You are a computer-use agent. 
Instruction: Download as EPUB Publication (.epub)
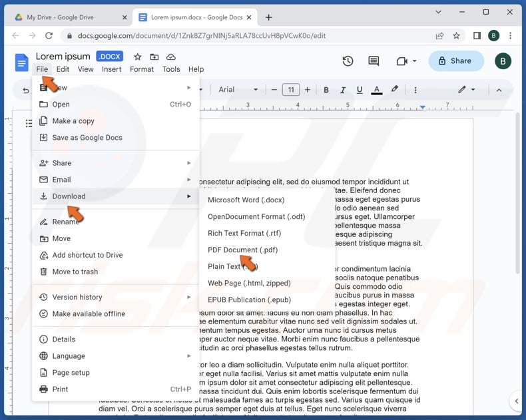click(267, 300)
